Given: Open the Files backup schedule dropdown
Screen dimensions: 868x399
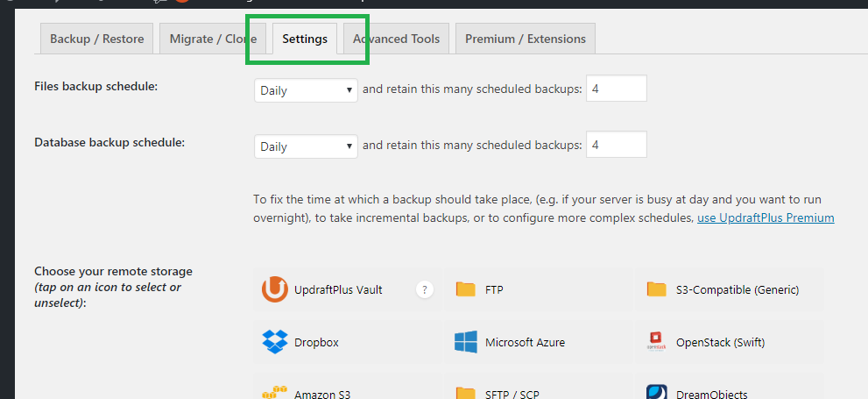Looking at the screenshot, I should [307, 90].
